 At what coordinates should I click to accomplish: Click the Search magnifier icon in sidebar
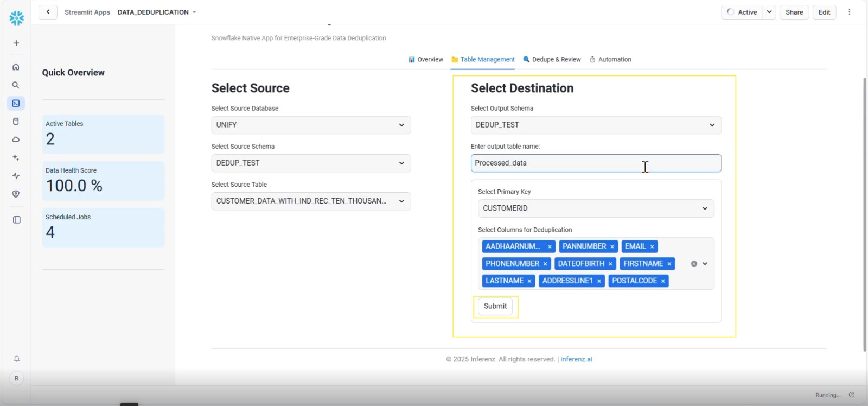16,85
